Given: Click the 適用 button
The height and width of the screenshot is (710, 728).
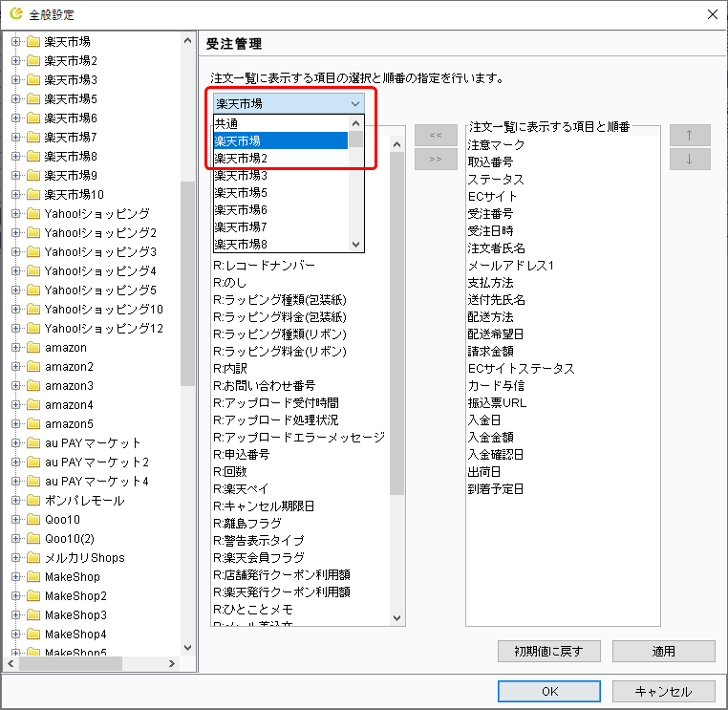Looking at the screenshot, I should (x=663, y=651).
